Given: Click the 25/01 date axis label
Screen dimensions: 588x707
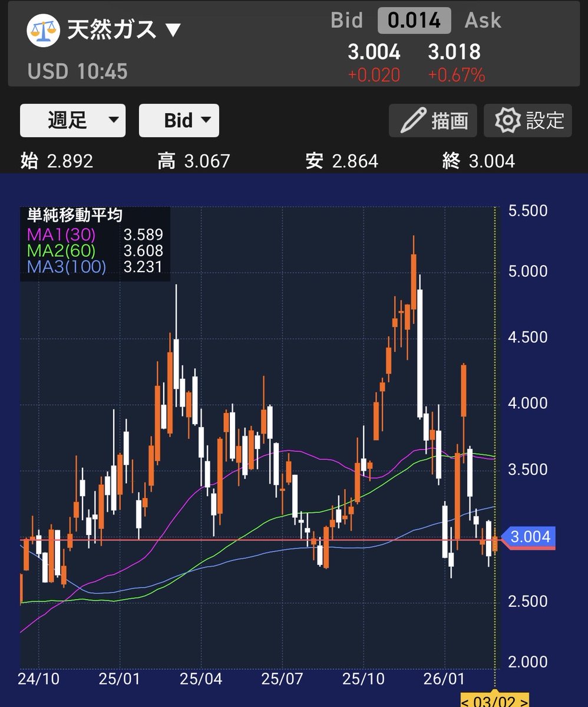Looking at the screenshot, I should tap(121, 678).
